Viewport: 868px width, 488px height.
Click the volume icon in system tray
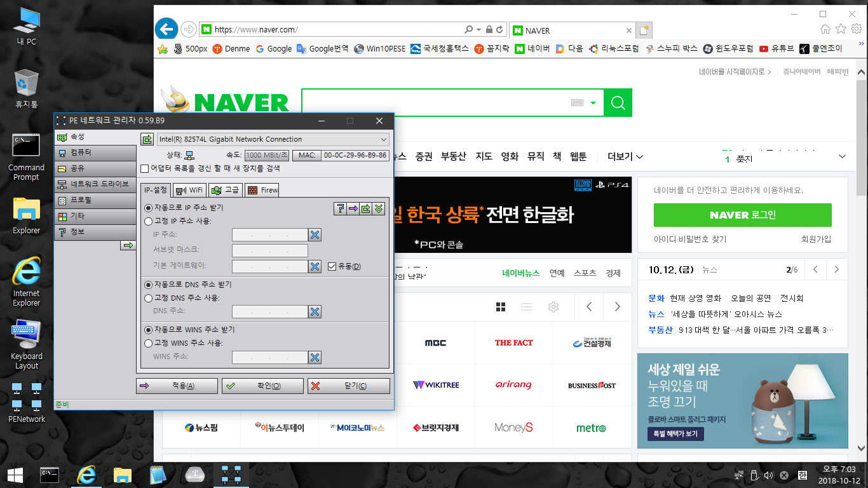[x=768, y=475]
